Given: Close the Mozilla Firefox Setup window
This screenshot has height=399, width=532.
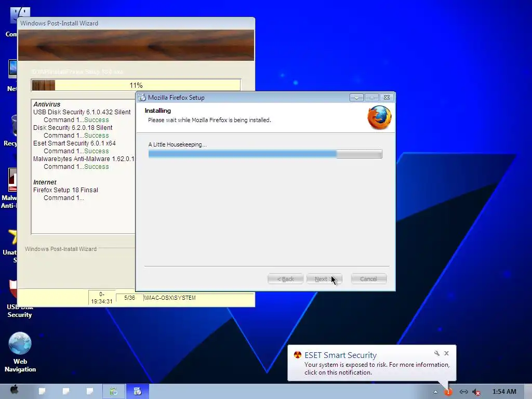Looking at the screenshot, I should coord(387,97).
